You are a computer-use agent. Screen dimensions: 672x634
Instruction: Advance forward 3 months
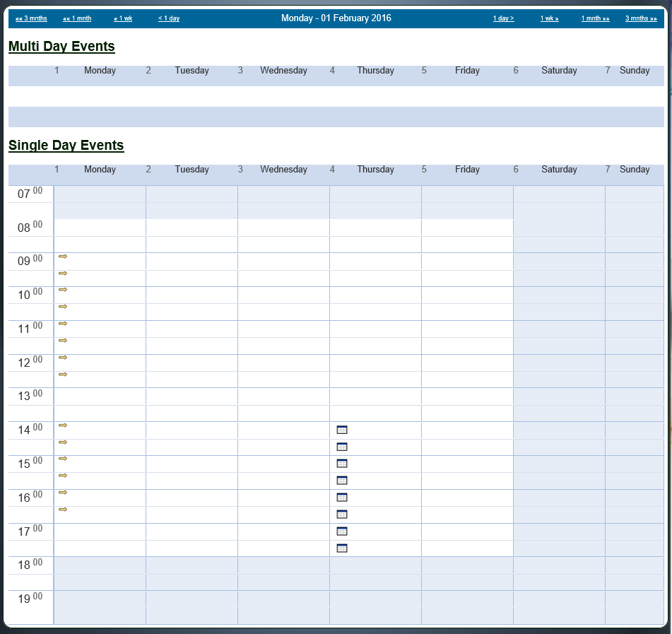[641, 18]
